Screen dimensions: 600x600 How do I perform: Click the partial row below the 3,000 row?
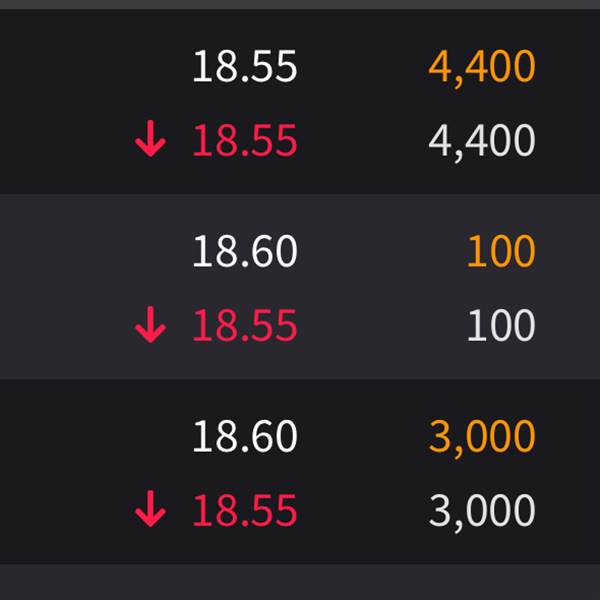300,583
